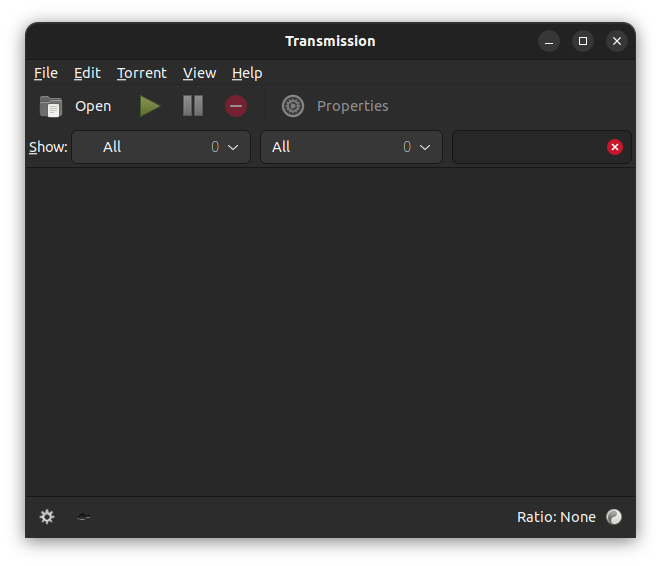The width and height of the screenshot is (661, 566).
Task: Remove torrent with red minus icon
Action: pyautogui.click(x=236, y=106)
